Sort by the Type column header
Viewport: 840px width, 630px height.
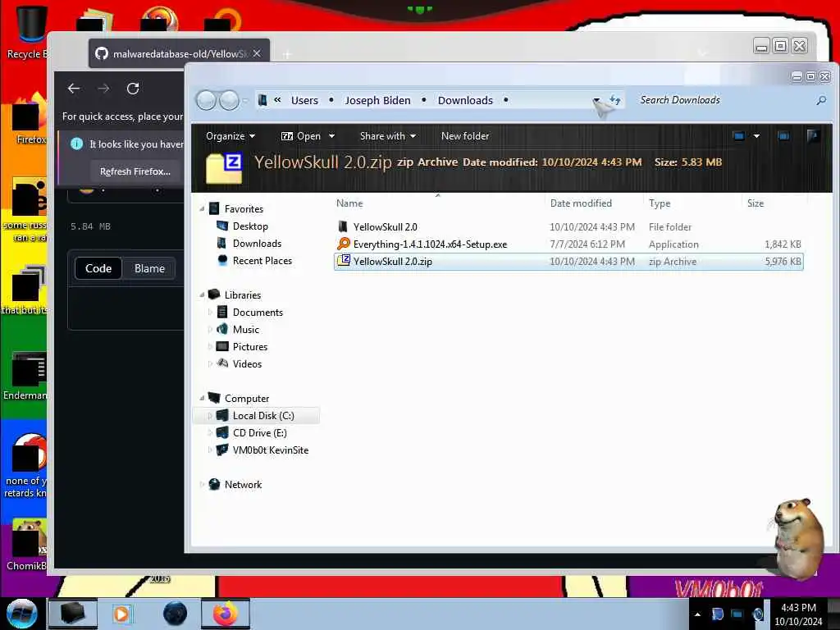(x=692, y=203)
